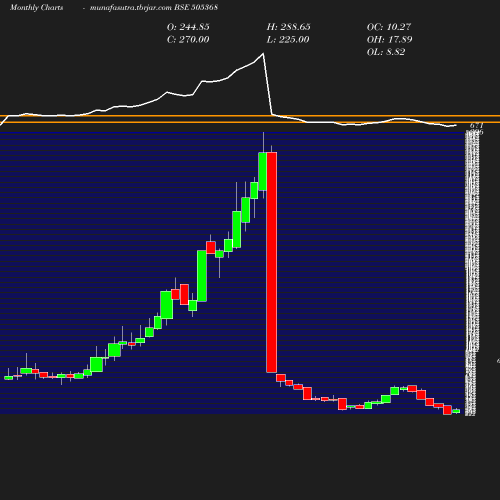Click the tall red crash candlestick

pos(272,262)
